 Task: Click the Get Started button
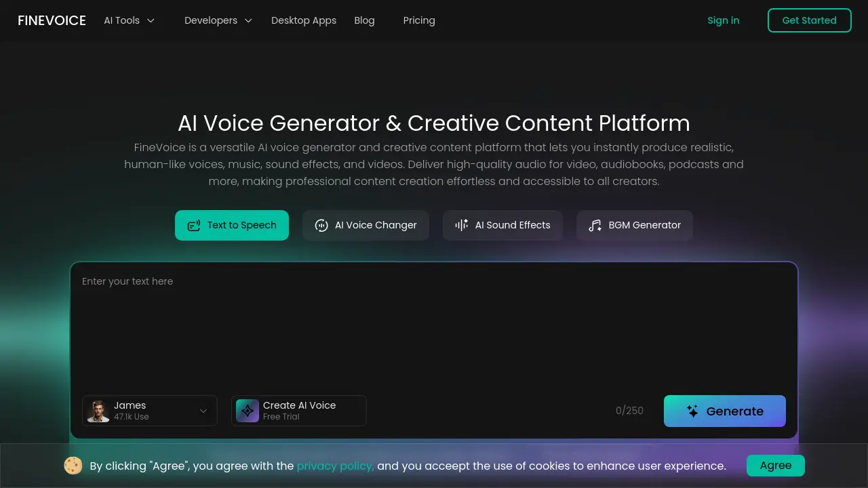coord(810,20)
